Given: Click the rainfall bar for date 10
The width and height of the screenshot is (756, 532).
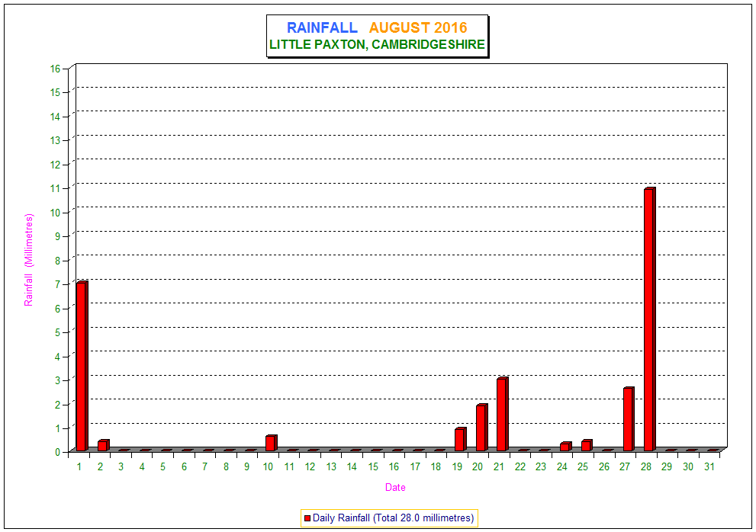Looking at the screenshot, I should 271,444.
